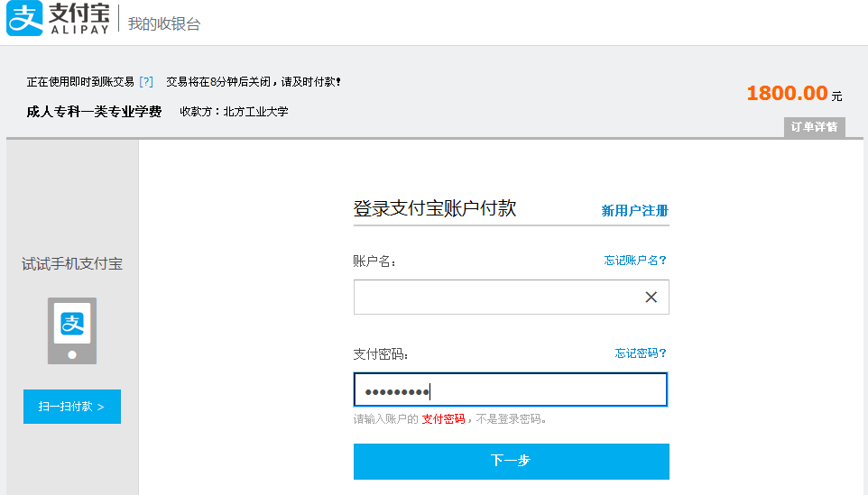This screenshot has width=868, height=495.
Task: Focus the 支付密码 password field
Action: (x=510, y=390)
